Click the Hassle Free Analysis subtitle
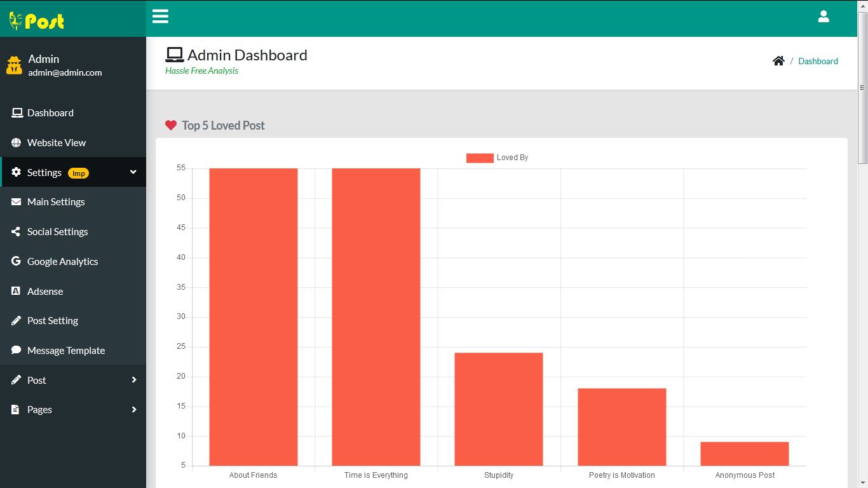868x488 pixels. point(201,71)
